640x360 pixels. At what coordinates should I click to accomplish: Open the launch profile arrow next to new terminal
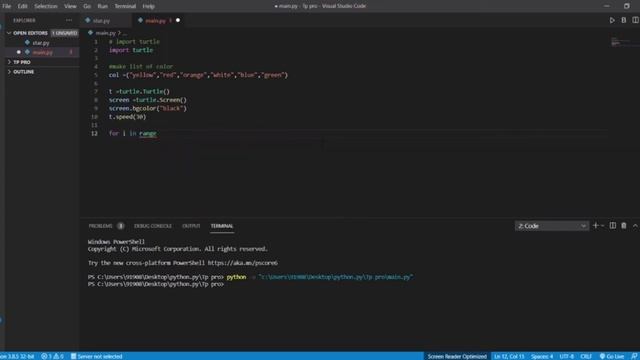(x=602, y=226)
